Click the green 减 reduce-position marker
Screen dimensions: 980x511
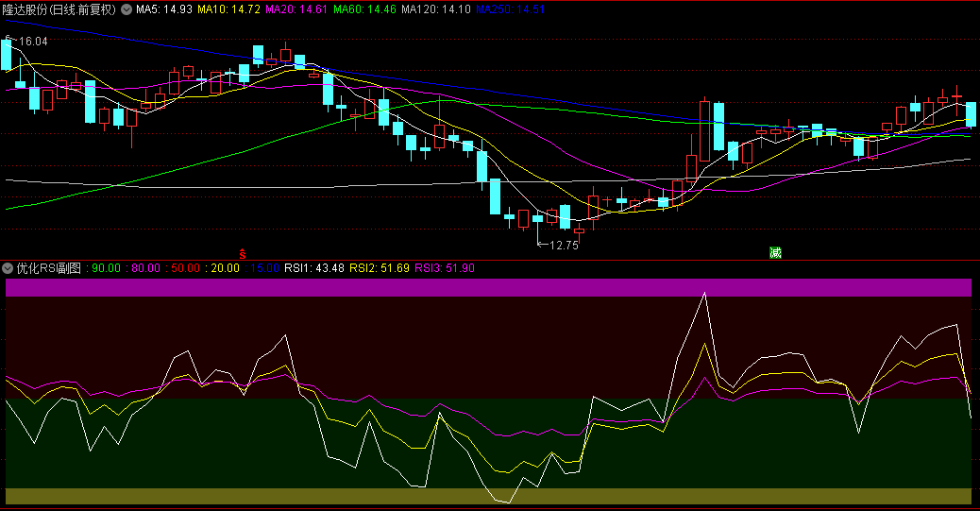coord(775,253)
